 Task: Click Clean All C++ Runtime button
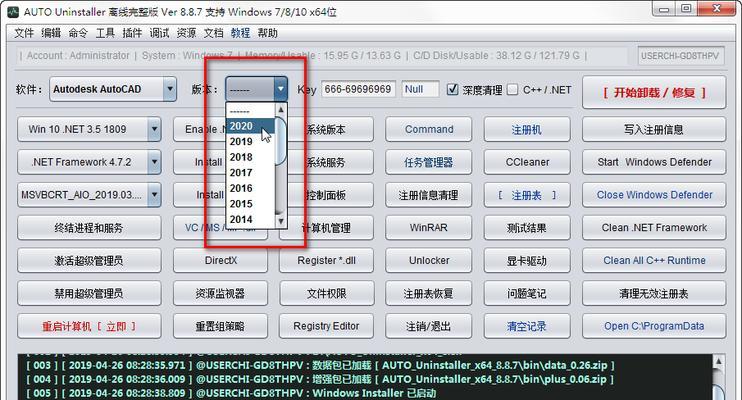[x=654, y=260]
